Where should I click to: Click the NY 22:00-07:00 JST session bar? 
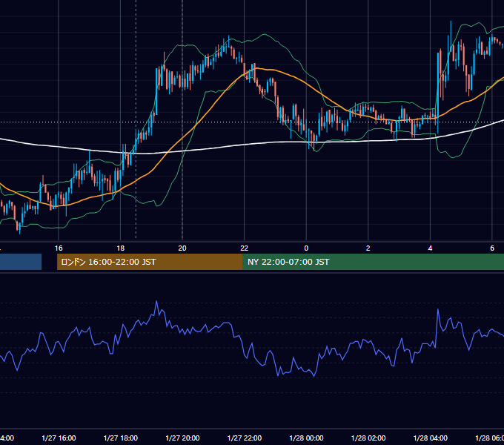point(373,262)
